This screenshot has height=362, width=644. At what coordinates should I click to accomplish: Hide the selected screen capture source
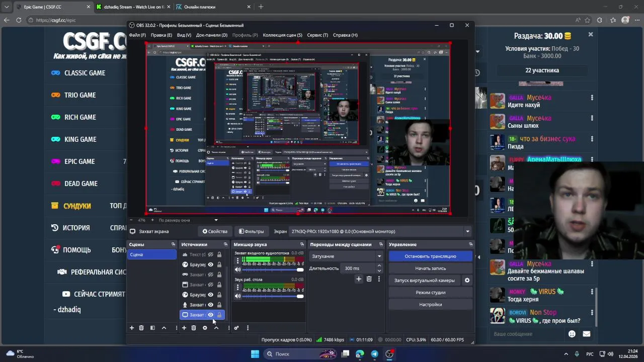click(211, 315)
